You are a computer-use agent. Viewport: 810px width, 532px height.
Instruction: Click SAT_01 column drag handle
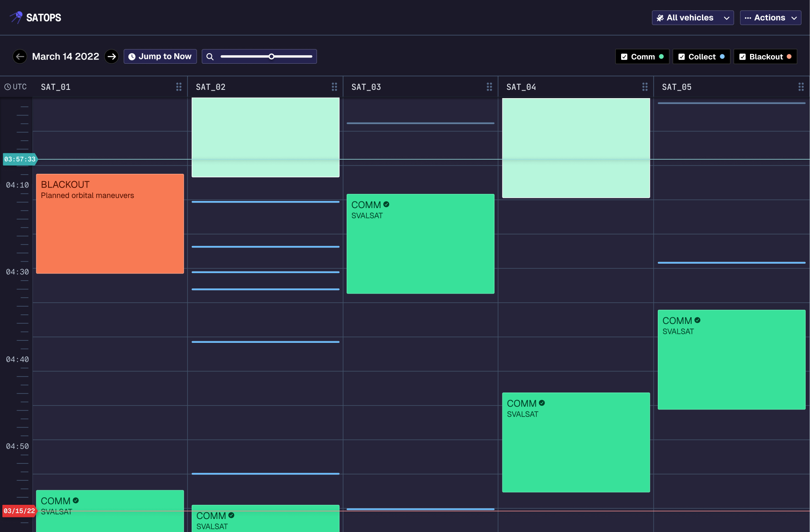click(179, 87)
